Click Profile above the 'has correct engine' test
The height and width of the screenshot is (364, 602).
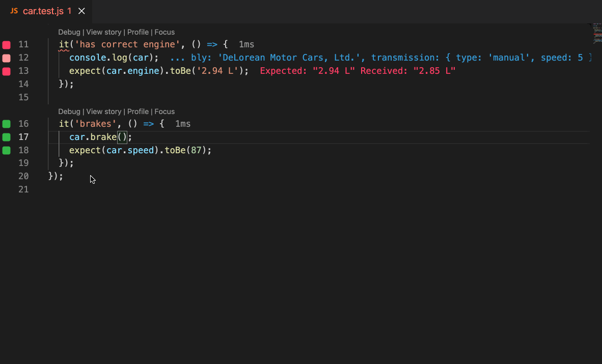click(138, 32)
